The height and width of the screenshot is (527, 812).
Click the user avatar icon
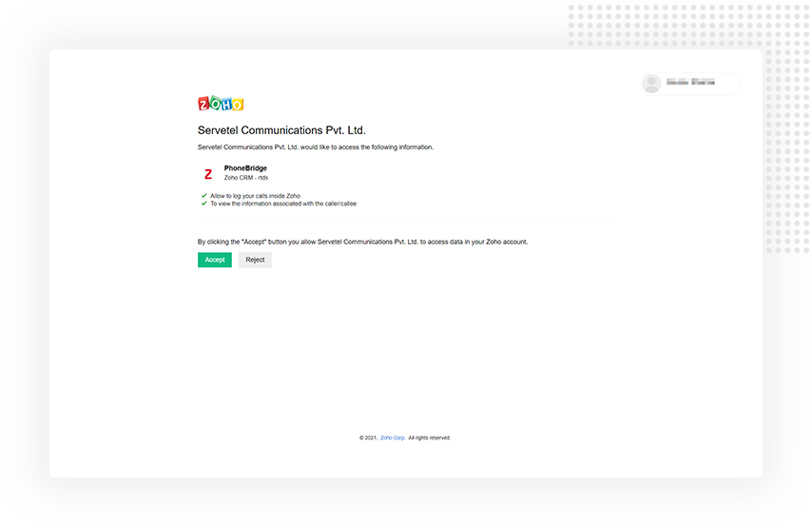pyautogui.click(x=651, y=84)
